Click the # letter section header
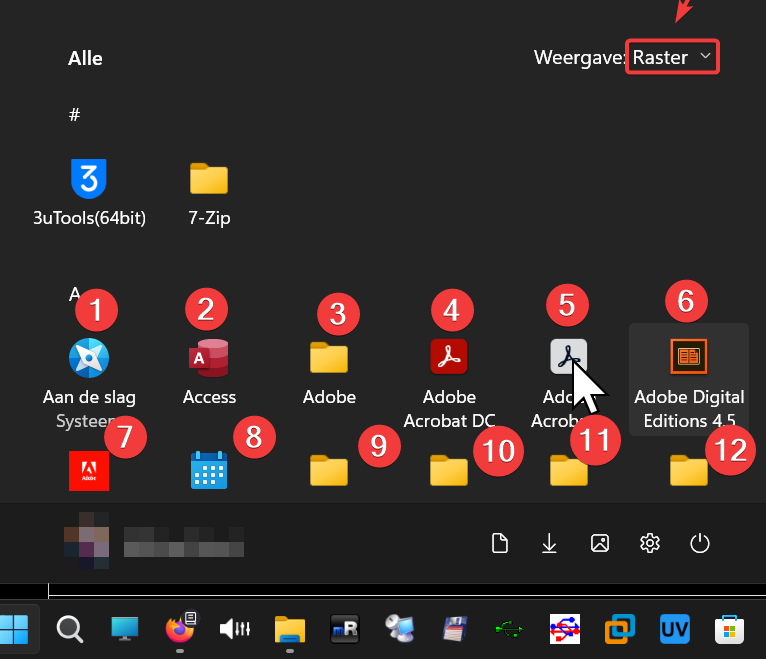The image size is (766, 659). [x=74, y=114]
